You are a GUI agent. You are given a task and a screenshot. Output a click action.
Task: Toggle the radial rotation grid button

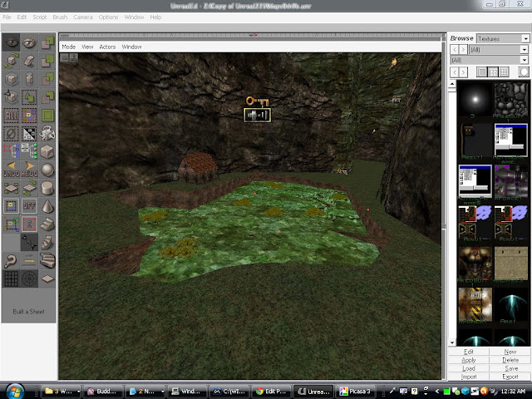point(29,278)
